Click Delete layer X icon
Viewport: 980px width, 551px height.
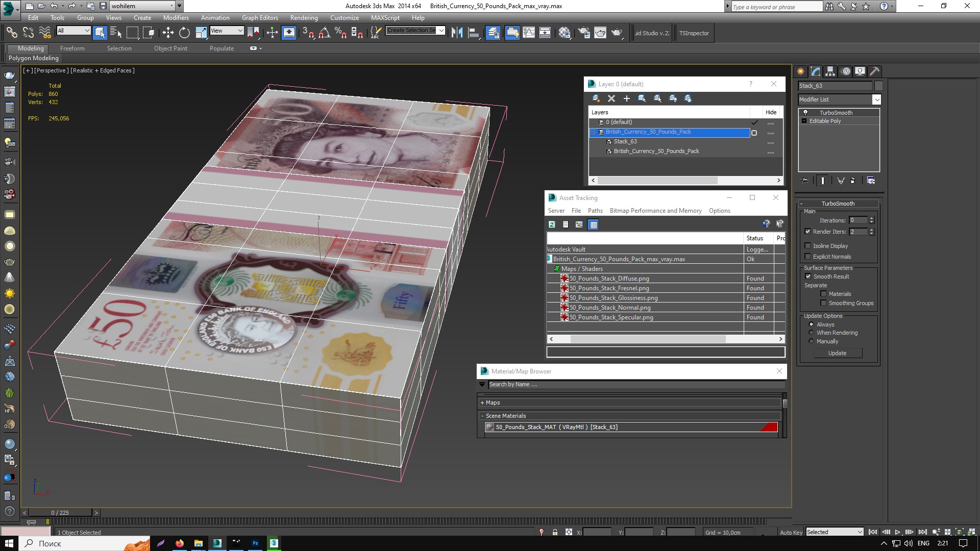pos(611,98)
